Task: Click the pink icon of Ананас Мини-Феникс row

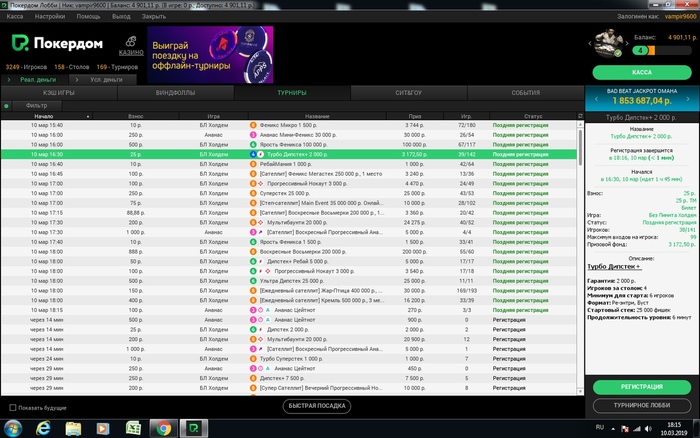Action: [253, 135]
